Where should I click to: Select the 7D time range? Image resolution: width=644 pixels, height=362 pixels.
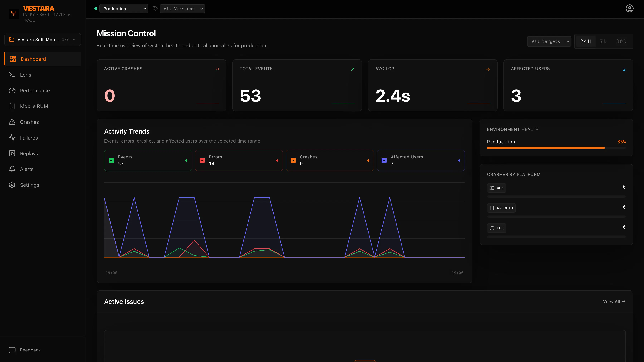603,41
